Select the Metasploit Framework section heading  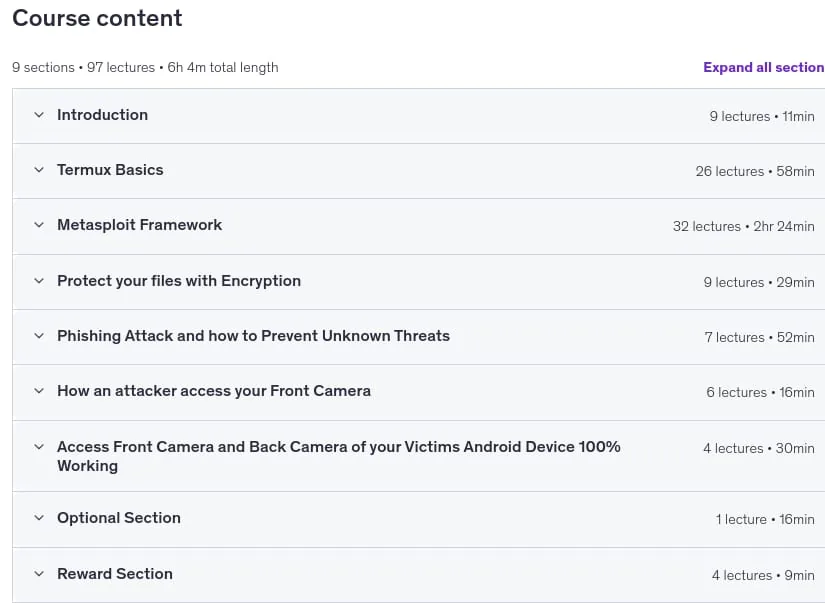[x=139, y=225]
